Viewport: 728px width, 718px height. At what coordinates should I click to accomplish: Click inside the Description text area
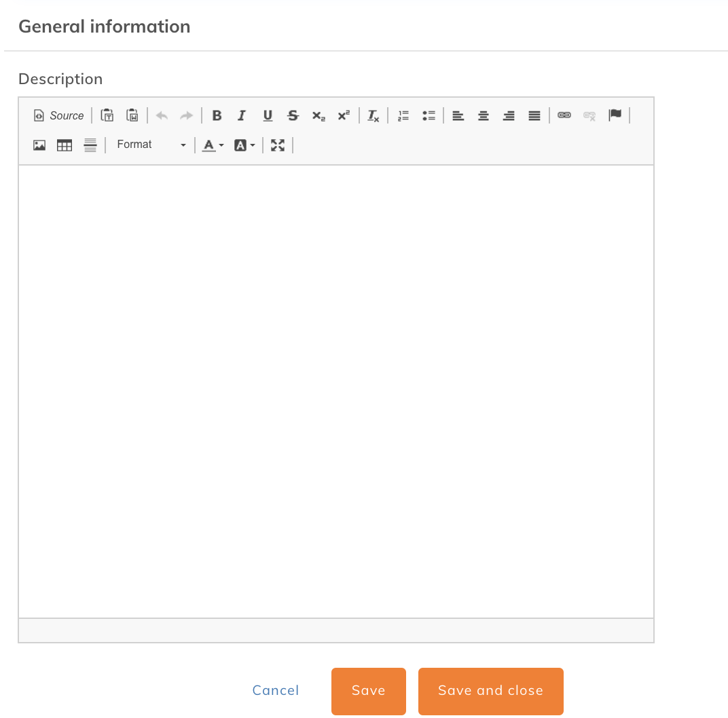[335, 391]
